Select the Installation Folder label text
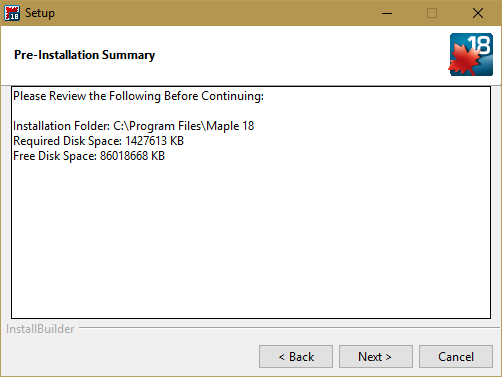Image resolution: width=502 pixels, height=377 pixels. point(61,126)
